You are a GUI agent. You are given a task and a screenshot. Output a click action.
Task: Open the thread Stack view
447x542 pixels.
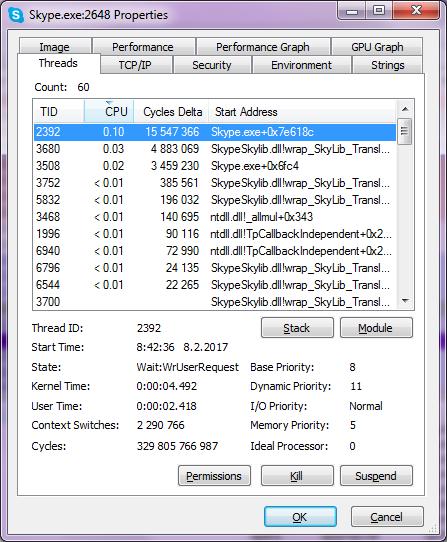(297, 328)
